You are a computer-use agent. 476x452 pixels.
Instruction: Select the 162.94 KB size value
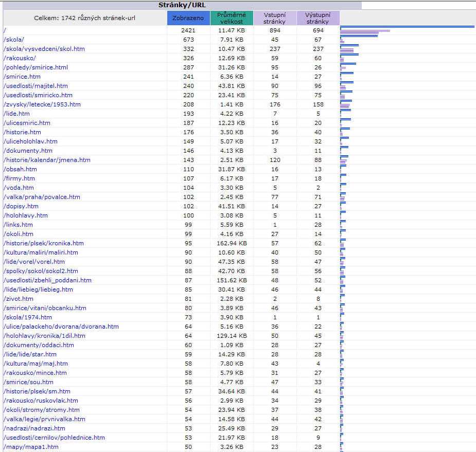232,243
